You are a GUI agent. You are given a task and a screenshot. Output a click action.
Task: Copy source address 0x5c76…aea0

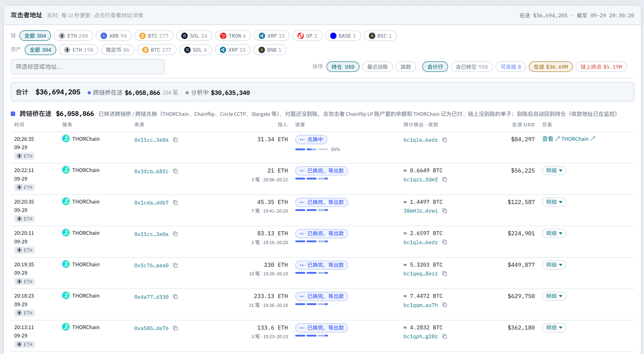coord(175,265)
